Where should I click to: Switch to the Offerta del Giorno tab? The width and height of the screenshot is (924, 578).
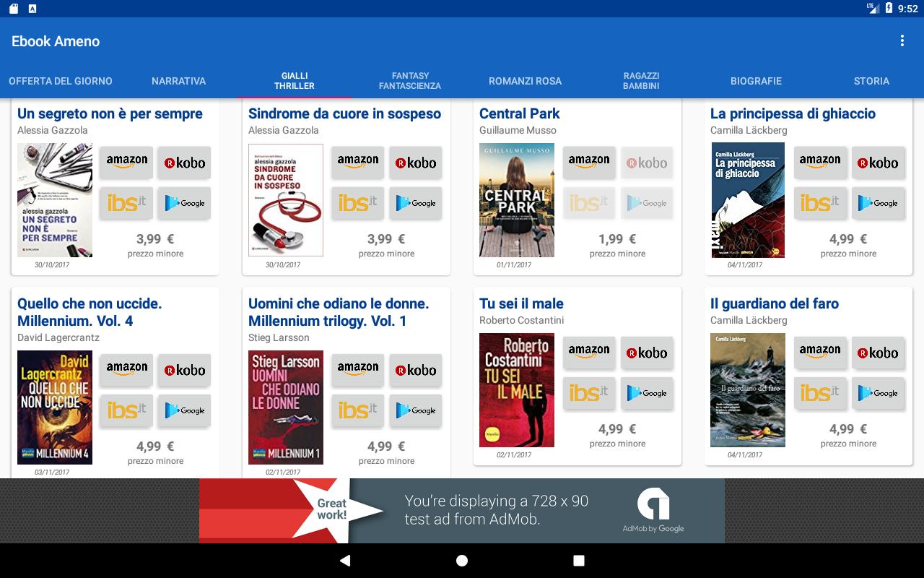point(61,81)
